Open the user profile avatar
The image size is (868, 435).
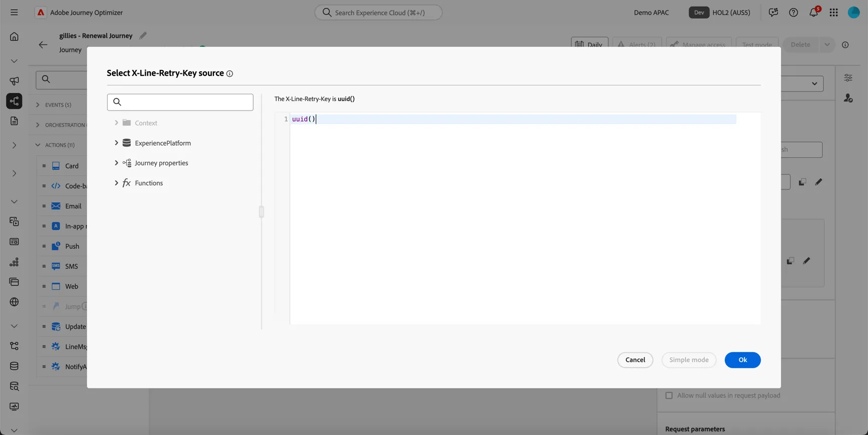(x=854, y=13)
